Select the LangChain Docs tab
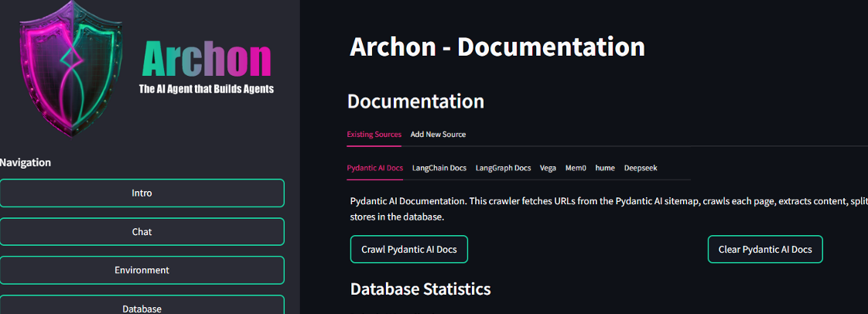This screenshot has width=868, height=314. pos(439,169)
